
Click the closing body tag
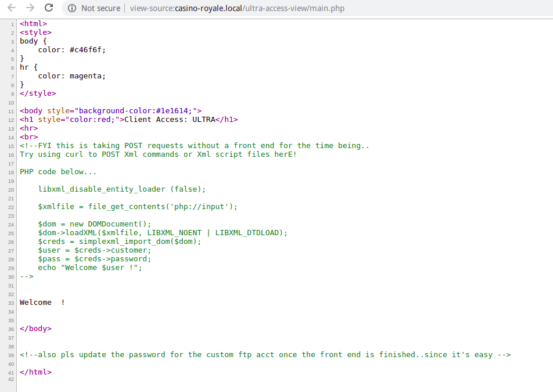pos(35,329)
